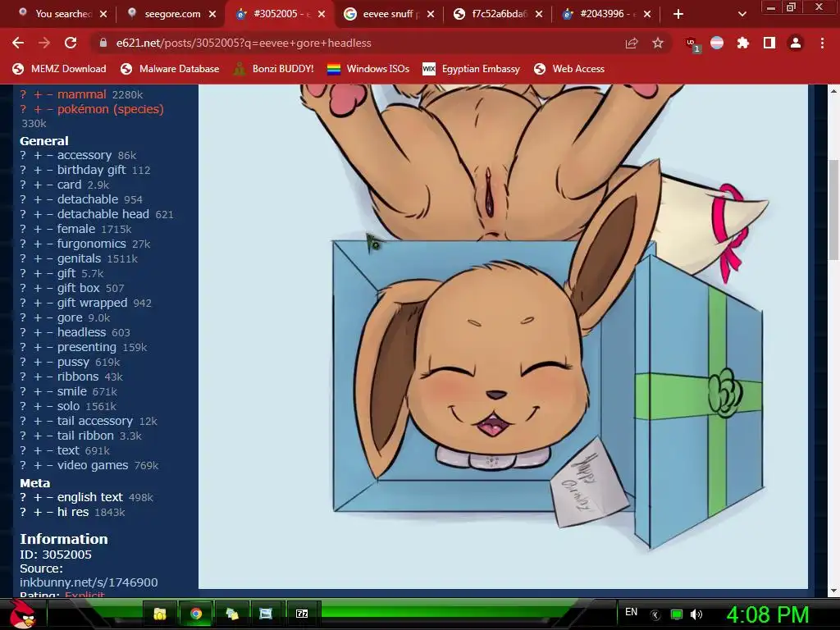Image resolution: width=840 pixels, height=630 pixels.
Task: Click the 'furgonomics' tag link
Action: (x=92, y=244)
